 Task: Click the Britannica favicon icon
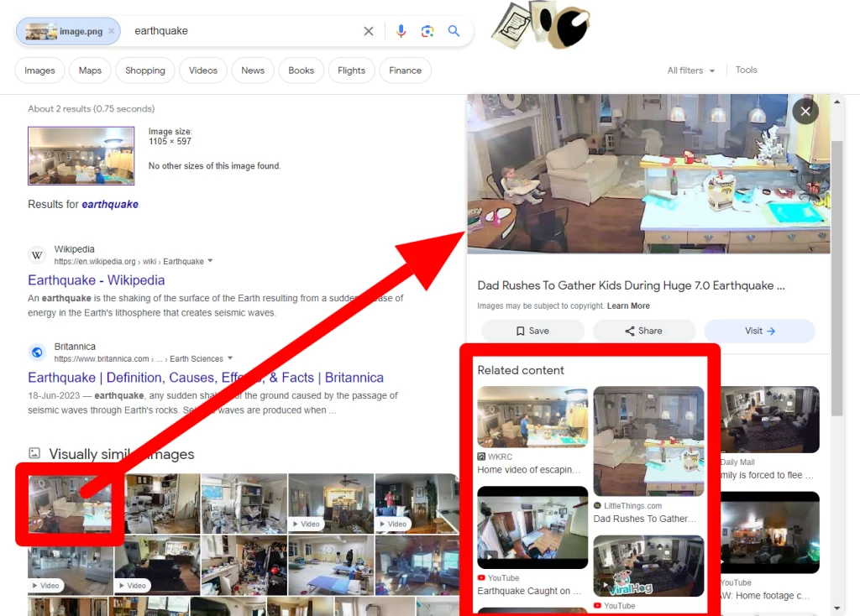[37, 352]
